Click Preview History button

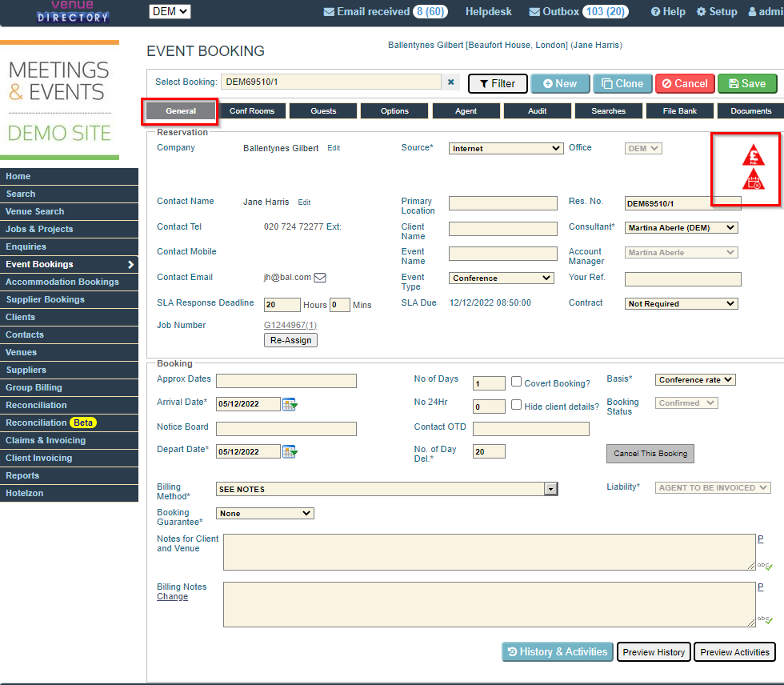654,652
